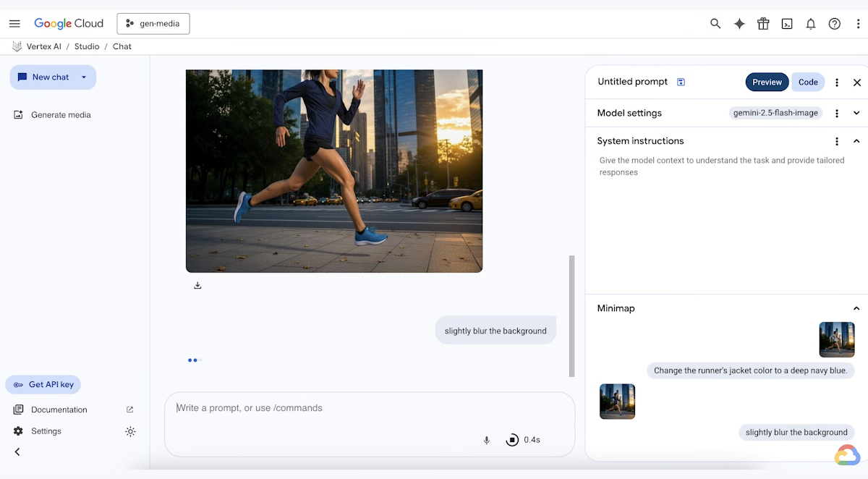Image resolution: width=868 pixels, height=479 pixels.
Task: Click the Get API key button
Action: [x=43, y=384]
